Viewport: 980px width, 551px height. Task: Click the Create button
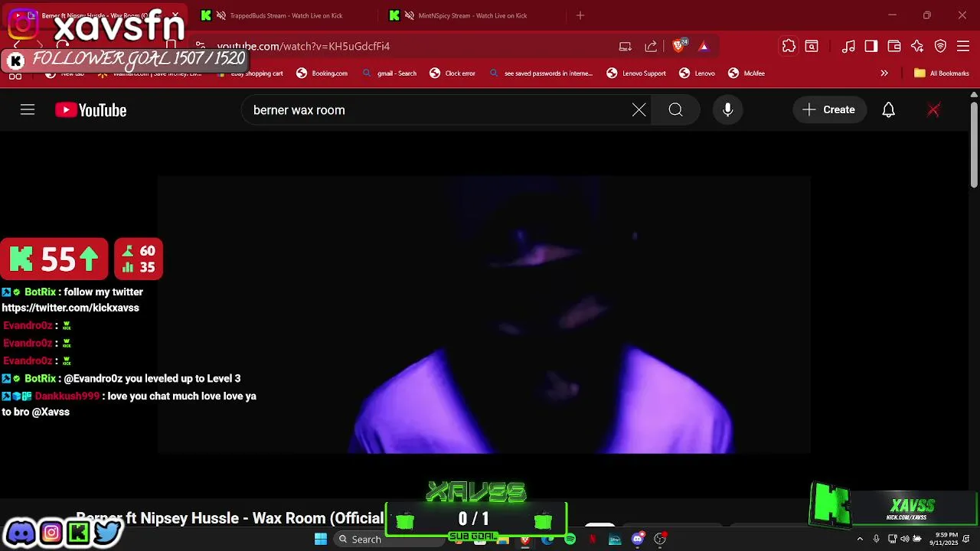coord(829,110)
